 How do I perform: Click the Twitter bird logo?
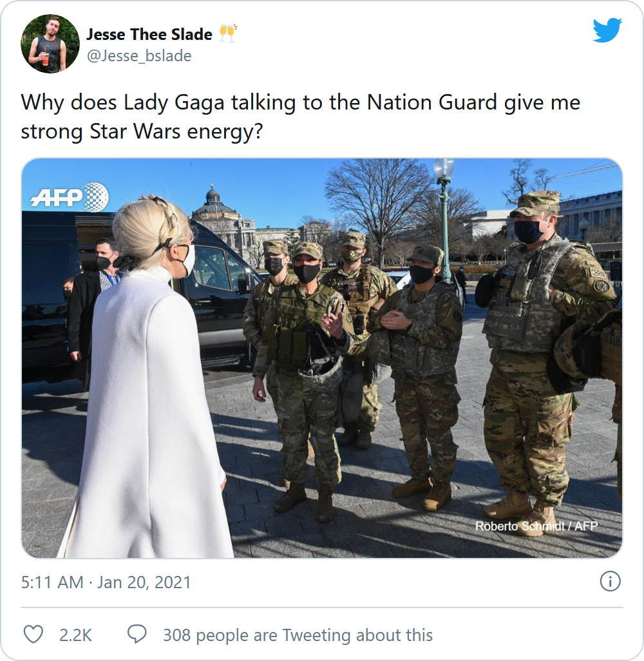[x=607, y=30]
